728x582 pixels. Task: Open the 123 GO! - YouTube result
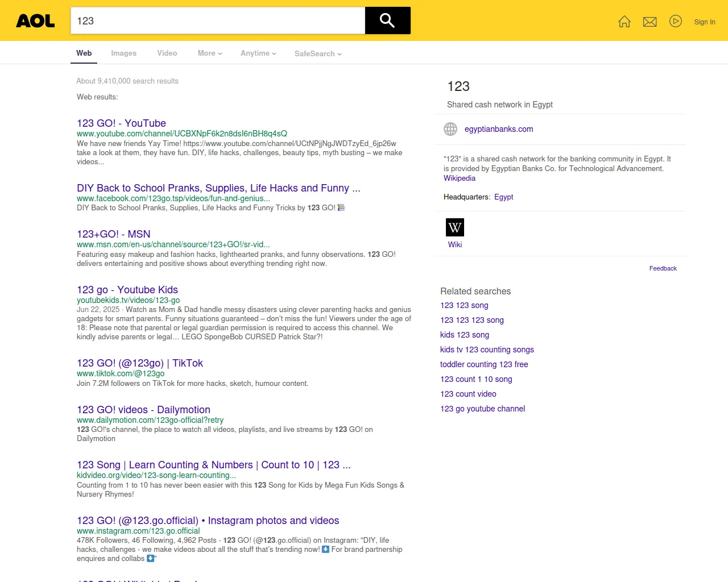[x=121, y=123]
